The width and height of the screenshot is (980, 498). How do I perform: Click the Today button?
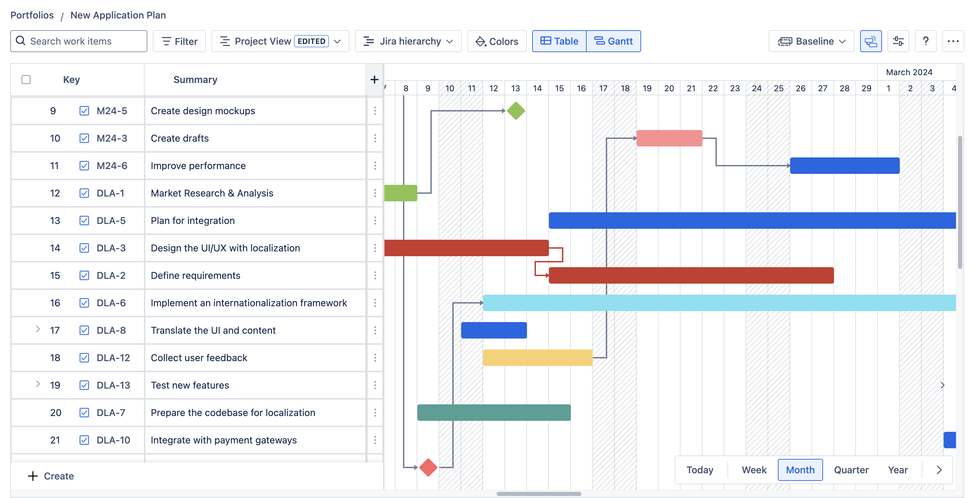coord(699,470)
